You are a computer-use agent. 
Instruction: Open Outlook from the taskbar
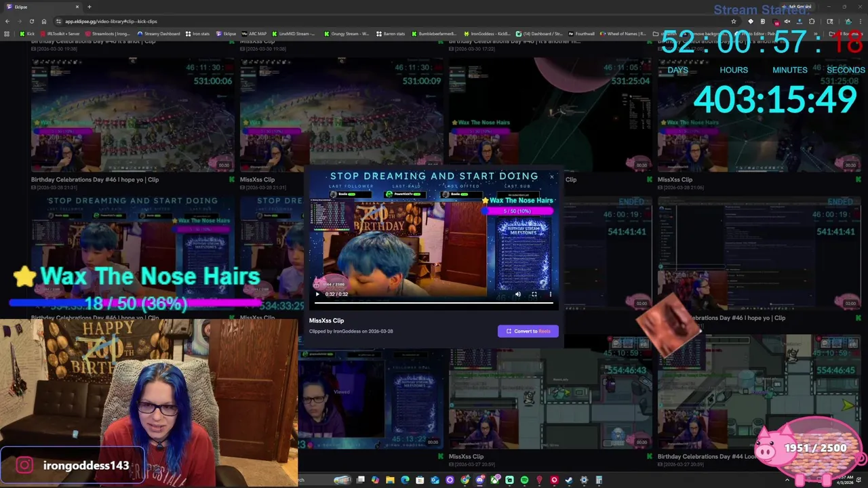[435, 480]
